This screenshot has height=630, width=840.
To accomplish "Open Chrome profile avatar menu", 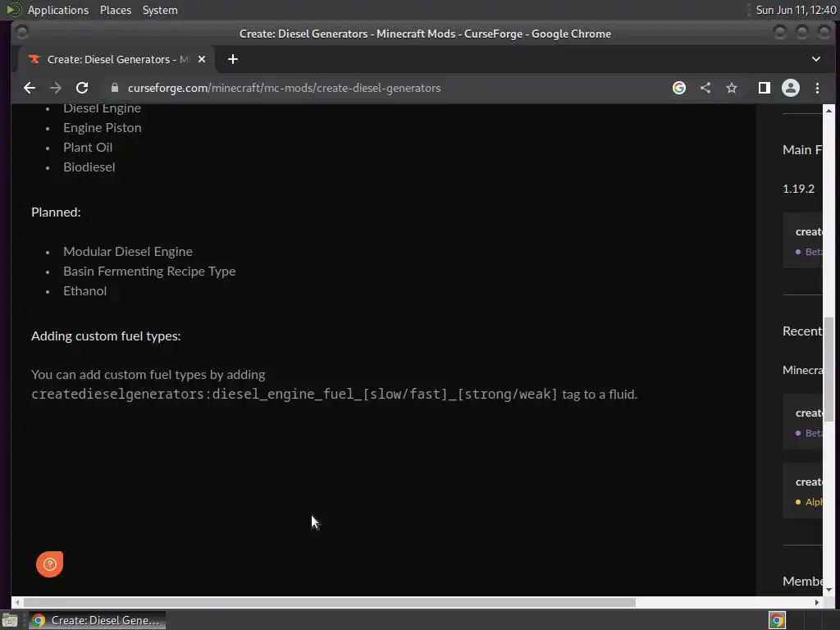I will 791,88.
